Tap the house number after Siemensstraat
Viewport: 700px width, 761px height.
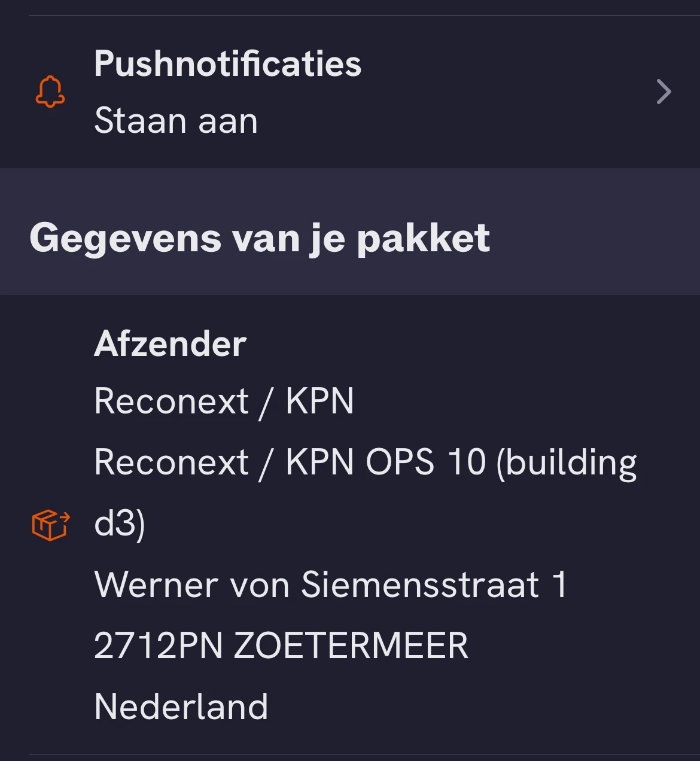[x=559, y=585]
